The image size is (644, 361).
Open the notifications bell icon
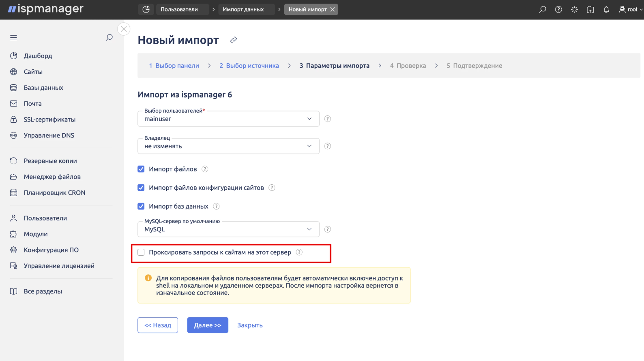pyautogui.click(x=606, y=9)
